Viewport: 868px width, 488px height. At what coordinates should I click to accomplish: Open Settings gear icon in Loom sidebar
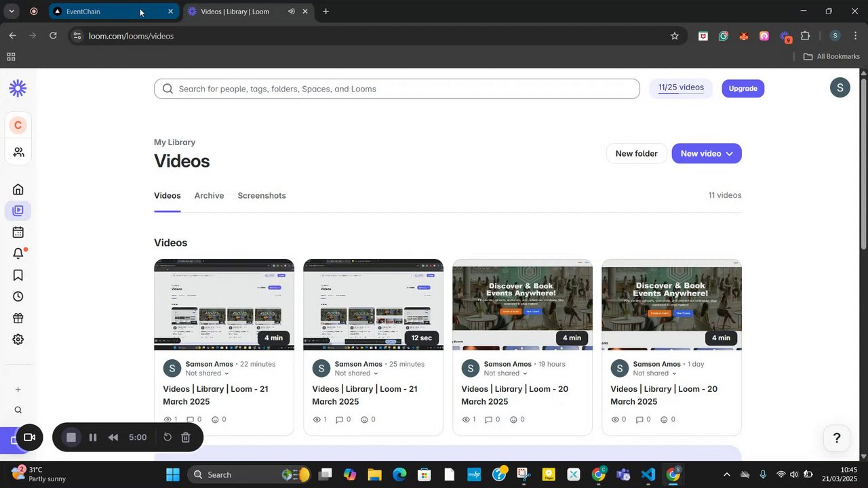[18, 340]
